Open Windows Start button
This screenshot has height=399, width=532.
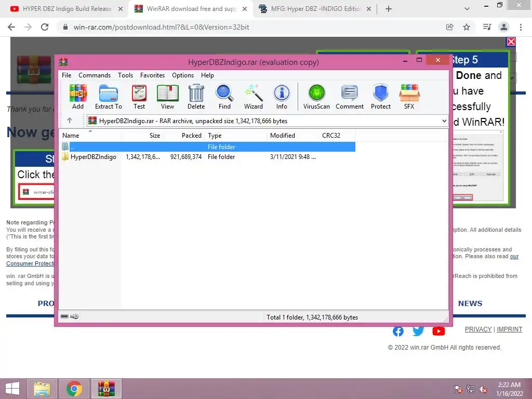[x=12, y=389]
